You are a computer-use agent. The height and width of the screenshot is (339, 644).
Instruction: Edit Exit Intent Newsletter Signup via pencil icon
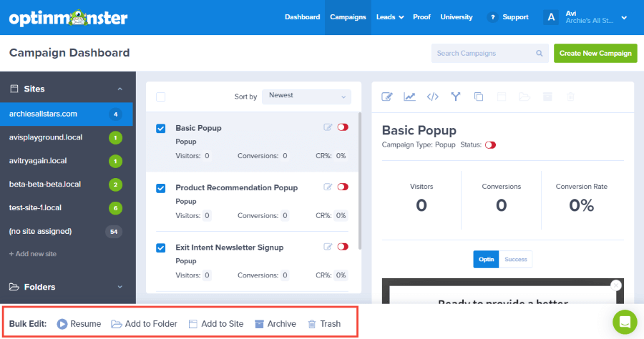328,247
